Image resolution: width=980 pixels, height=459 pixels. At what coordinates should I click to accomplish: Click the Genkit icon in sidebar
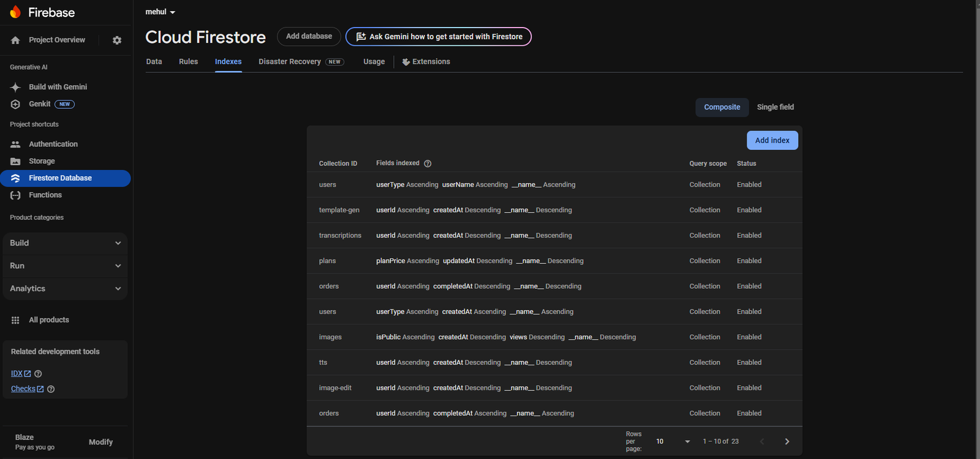[15, 104]
